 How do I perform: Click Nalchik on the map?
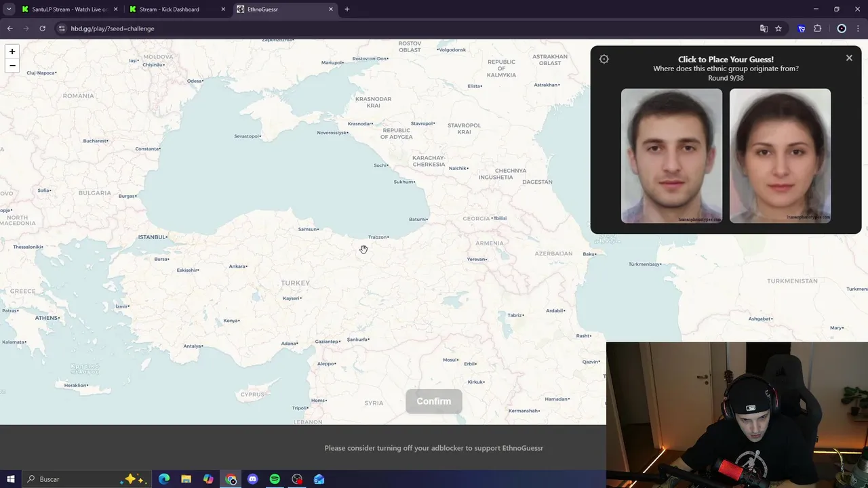[x=458, y=168]
